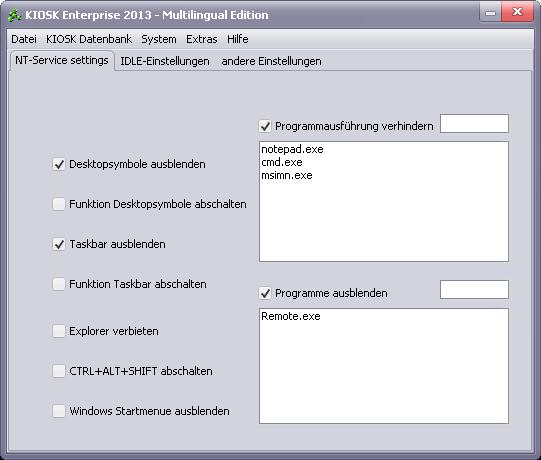Toggle Programme ausblenden checkbox
Image resolution: width=541 pixels, height=460 pixels.
pyautogui.click(x=265, y=293)
